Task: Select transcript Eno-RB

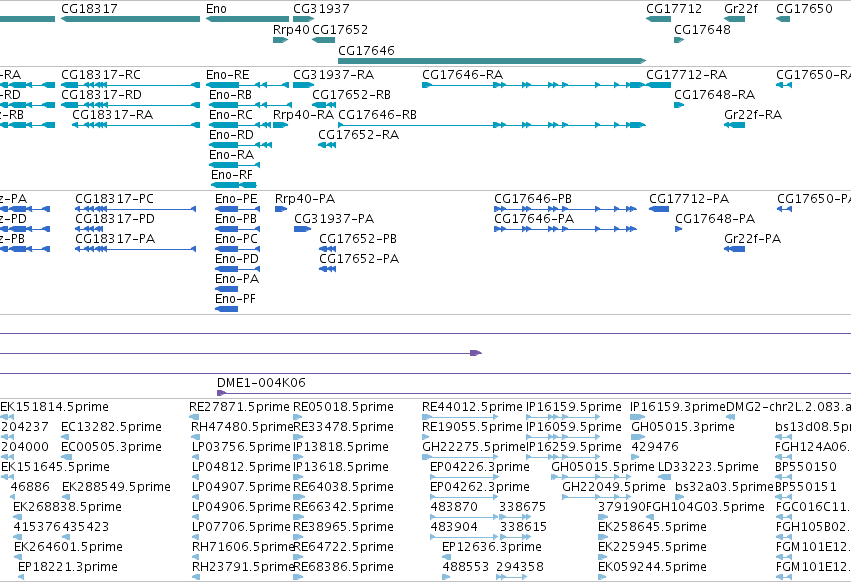Action: (x=231, y=94)
